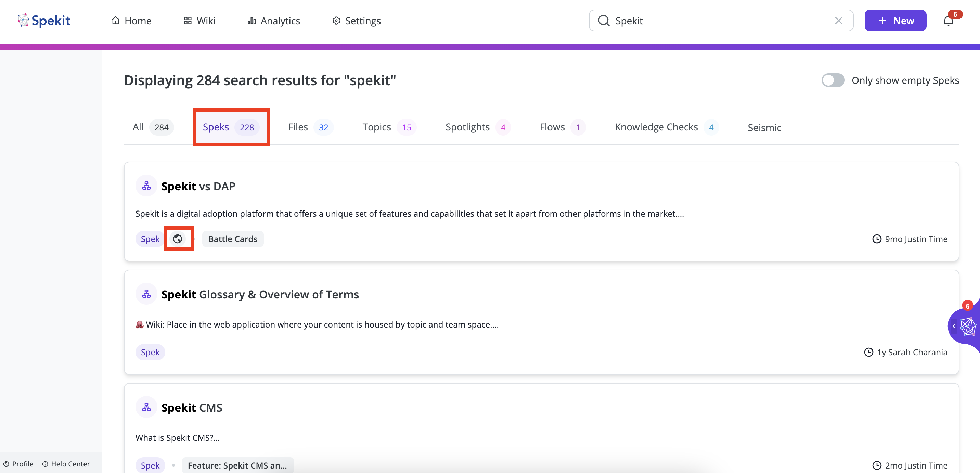Viewport: 980px width, 473px height.
Task: Click the Spek tag on Glossary result
Action: click(150, 353)
